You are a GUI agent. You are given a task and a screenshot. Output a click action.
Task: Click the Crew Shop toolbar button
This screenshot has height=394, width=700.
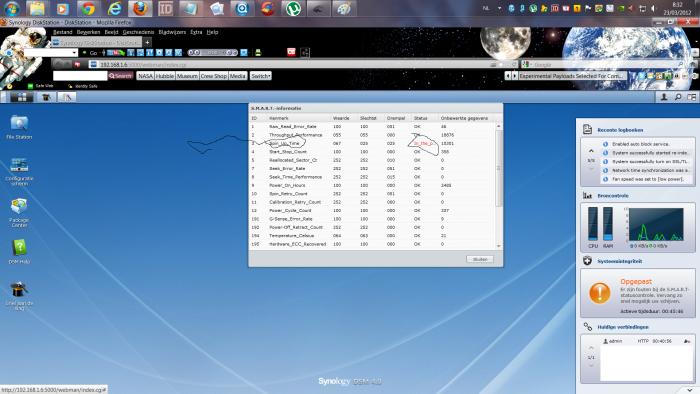[213, 76]
